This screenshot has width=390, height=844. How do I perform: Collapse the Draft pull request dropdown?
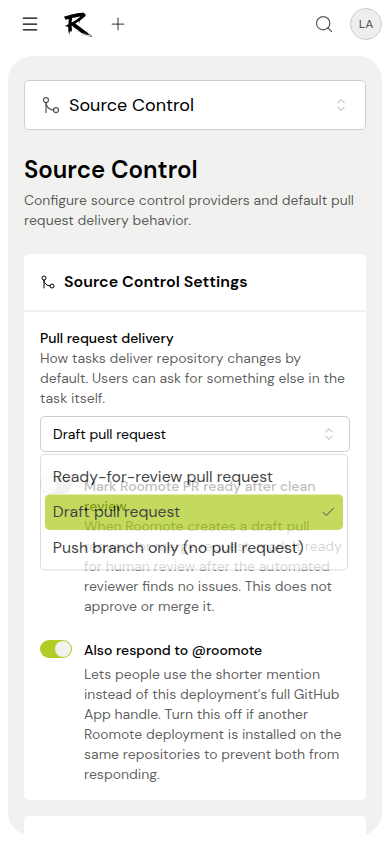pos(195,434)
